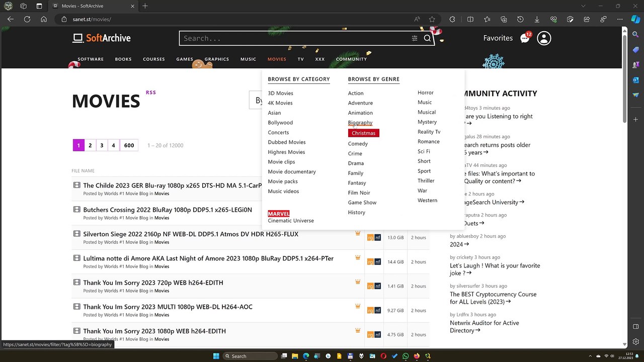
Task: Click the browser home icon
Action: click(x=44, y=19)
